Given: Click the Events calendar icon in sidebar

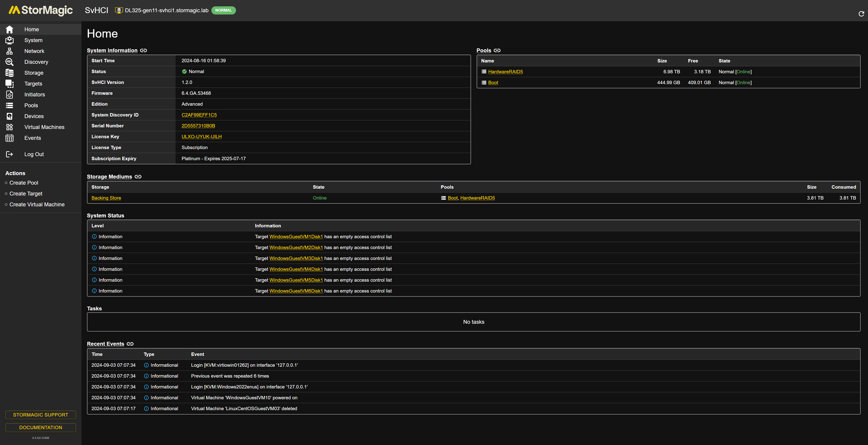Looking at the screenshot, I should (10, 138).
